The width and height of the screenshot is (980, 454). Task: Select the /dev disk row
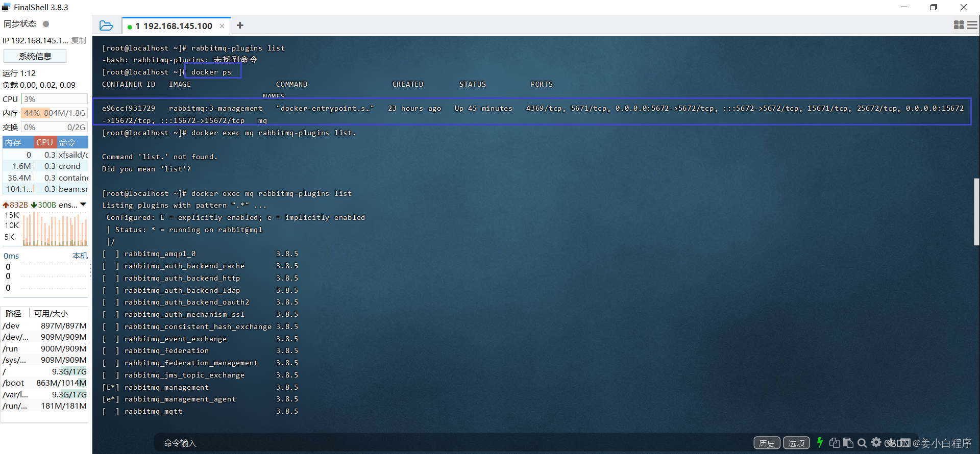pos(45,325)
